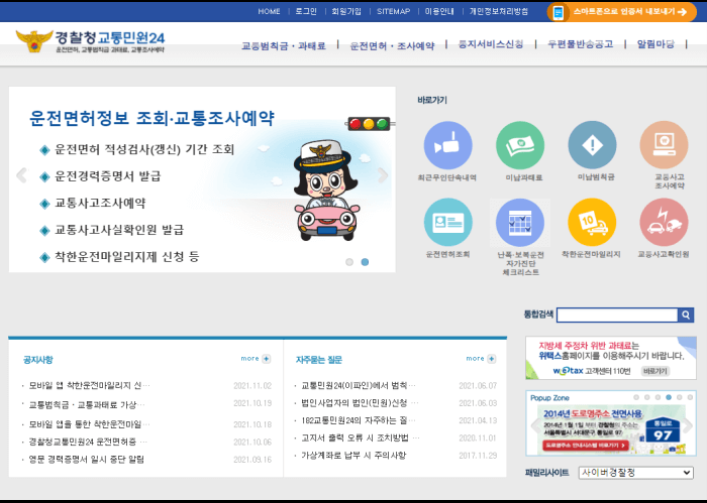Open the 이용안내 link
Viewport: 707px width, 503px height.
[440, 11]
